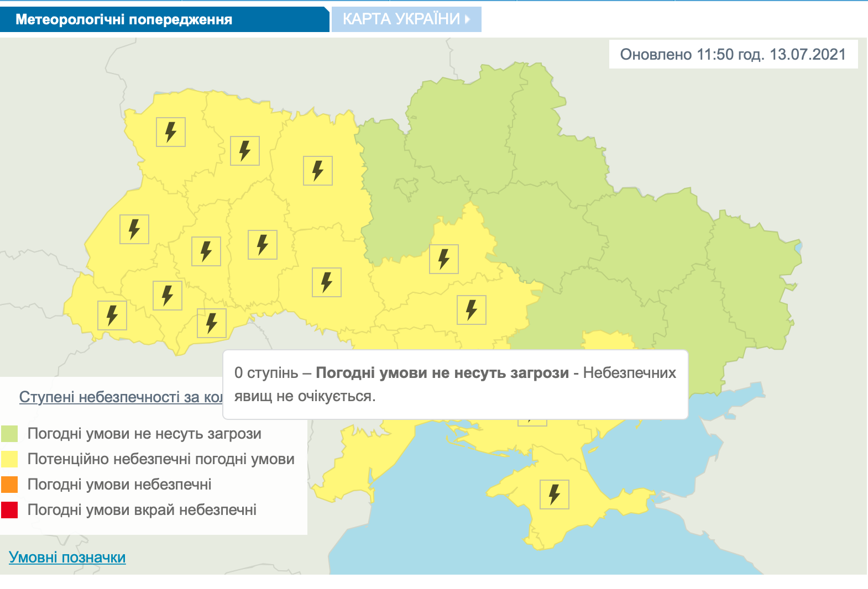Open the lightning warning in Cherkasy region

coord(443,259)
